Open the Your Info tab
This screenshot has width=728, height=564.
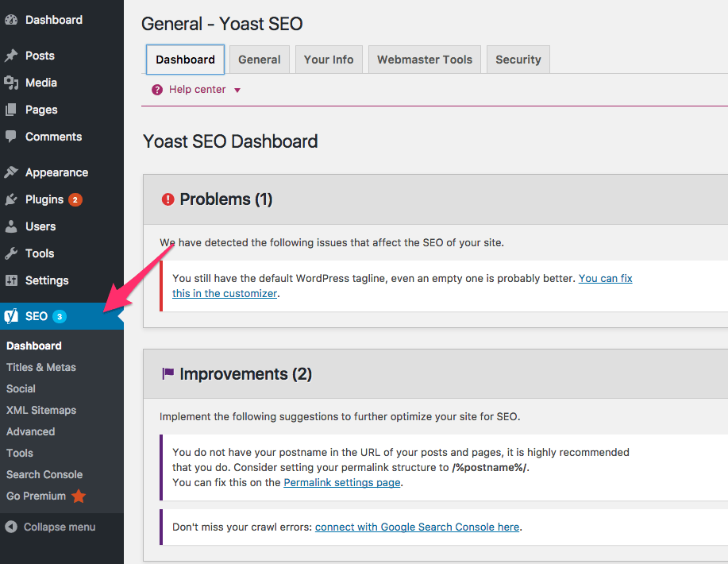pyautogui.click(x=329, y=60)
